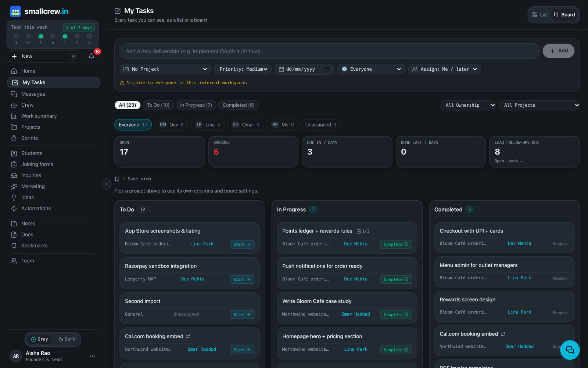Switch to List view
588x368 pixels.
click(540, 15)
